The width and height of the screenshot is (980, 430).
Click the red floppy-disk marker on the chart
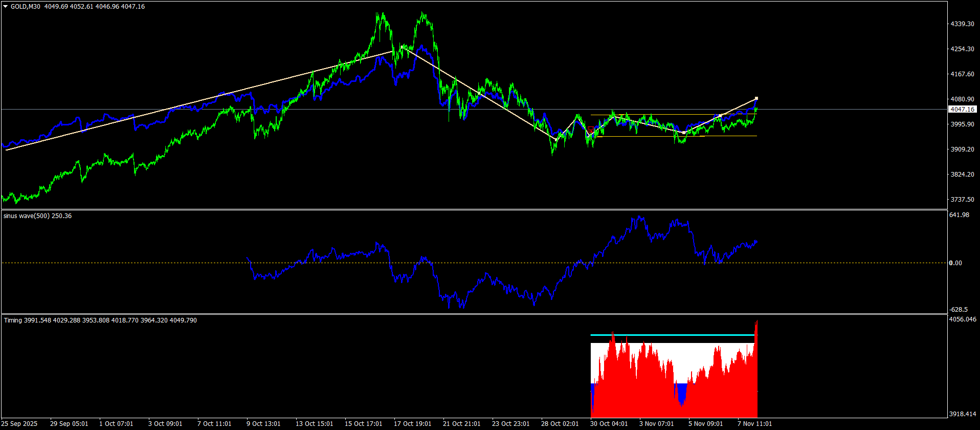coord(591,130)
